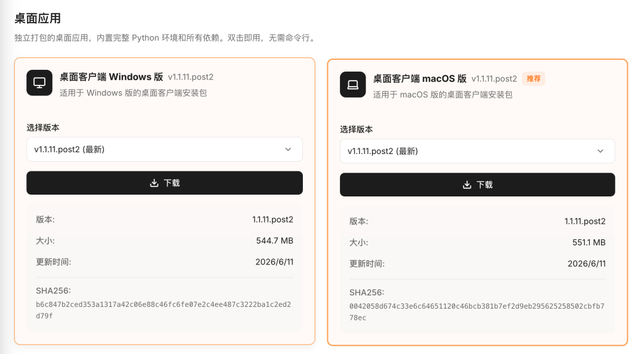Click the Windows SHA256 hash b6c847b2…
The image size is (644, 354).
[x=163, y=310]
